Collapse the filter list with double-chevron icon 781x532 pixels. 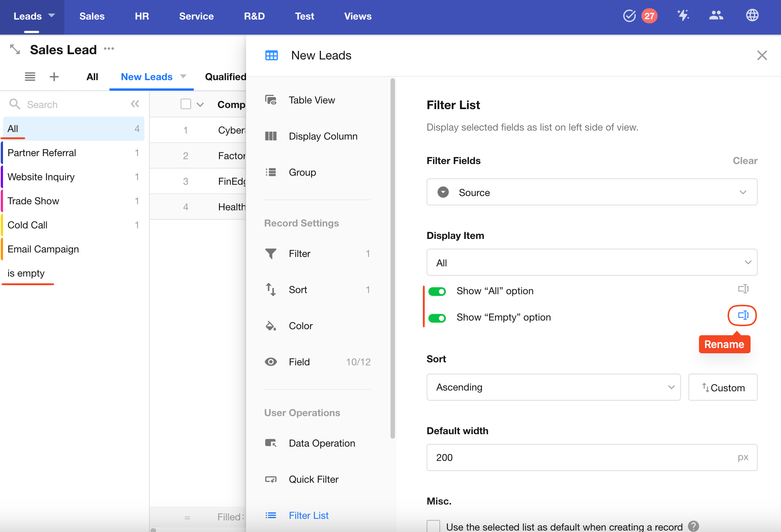coord(135,104)
